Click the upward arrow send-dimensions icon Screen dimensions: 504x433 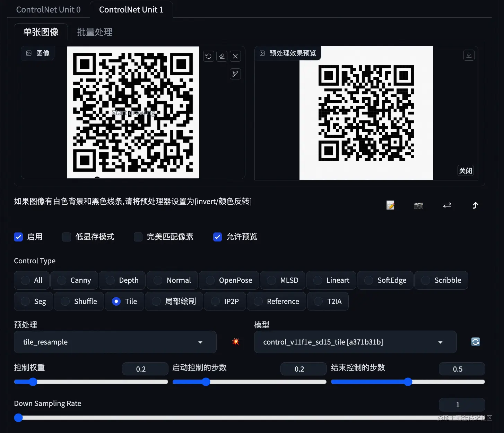[476, 205]
